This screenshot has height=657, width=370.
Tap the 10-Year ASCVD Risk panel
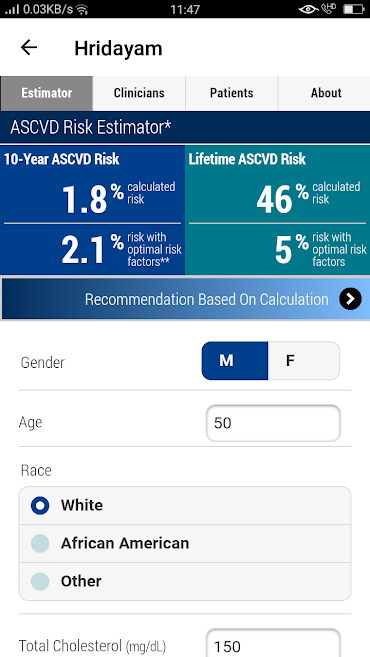[x=92, y=210]
